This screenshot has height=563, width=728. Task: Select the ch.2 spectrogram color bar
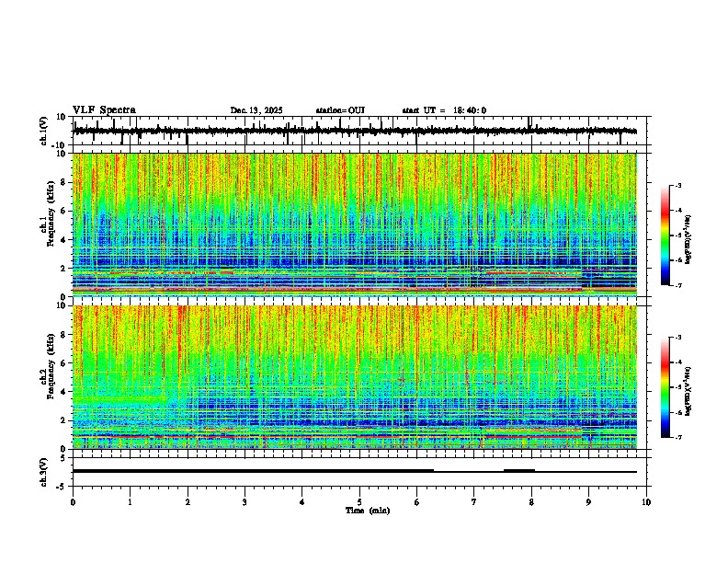point(665,387)
